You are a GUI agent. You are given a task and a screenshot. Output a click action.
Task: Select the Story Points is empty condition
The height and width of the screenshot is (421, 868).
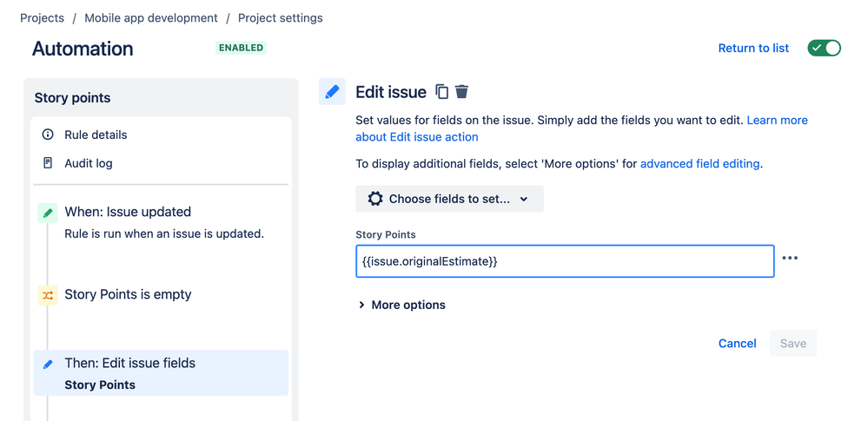pos(128,294)
